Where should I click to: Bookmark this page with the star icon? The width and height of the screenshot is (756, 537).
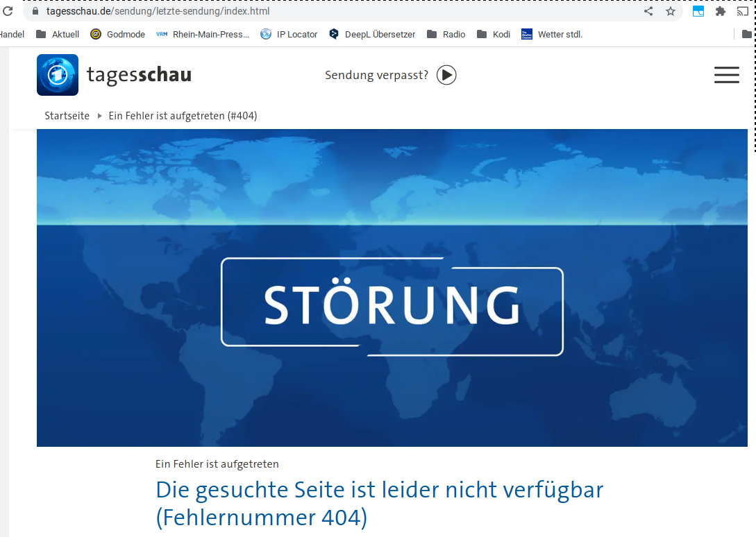pos(671,11)
